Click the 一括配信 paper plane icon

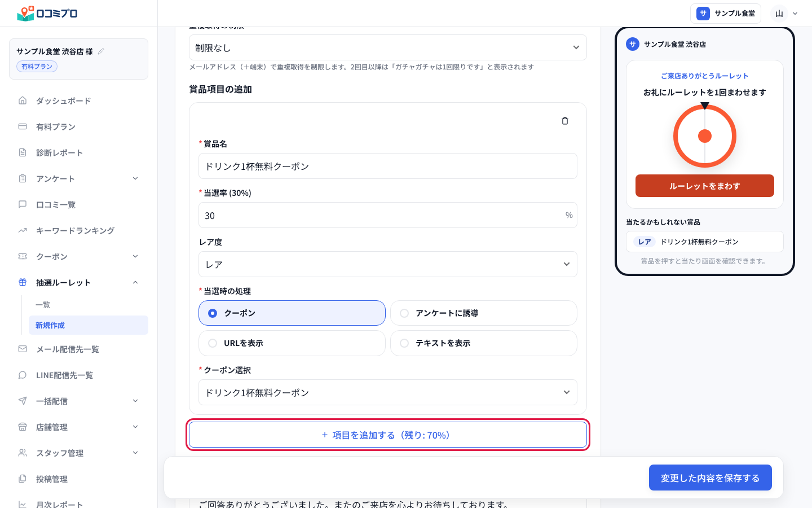coord(23,401)
